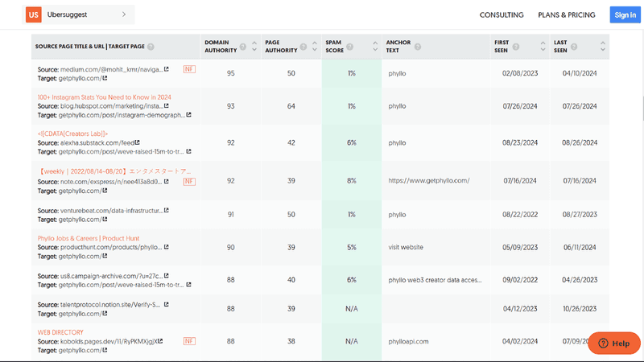
Task: Click the Spam Score info question icon
Action: (349, 47)
